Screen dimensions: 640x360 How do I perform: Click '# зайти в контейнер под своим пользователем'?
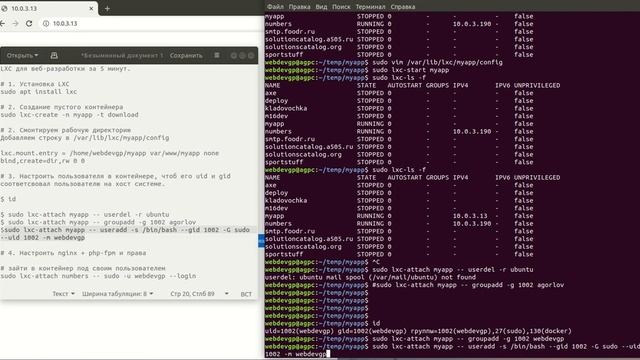click(82, 268)
